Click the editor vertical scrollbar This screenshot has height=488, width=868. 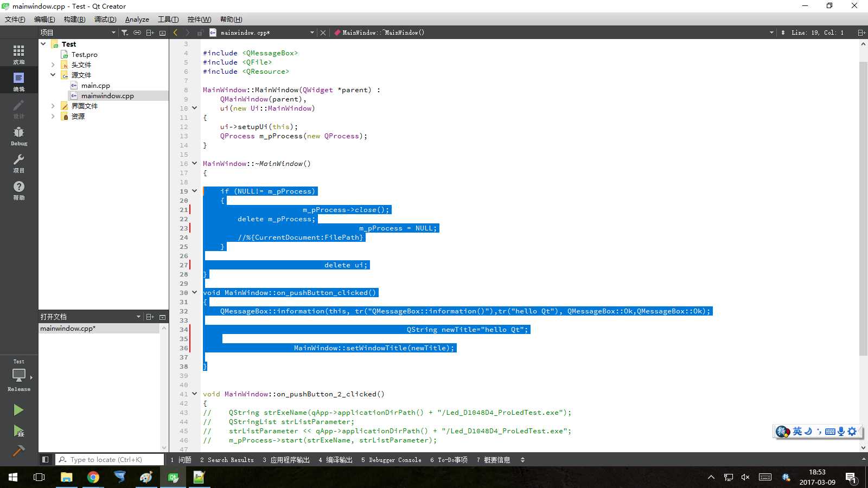(x=863, y=209)
